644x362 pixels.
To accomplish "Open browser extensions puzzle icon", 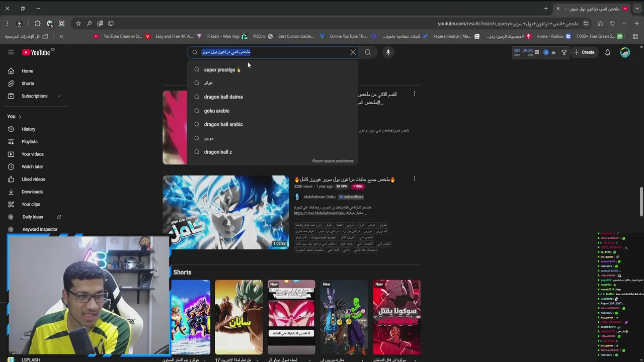I will point(38,24).
